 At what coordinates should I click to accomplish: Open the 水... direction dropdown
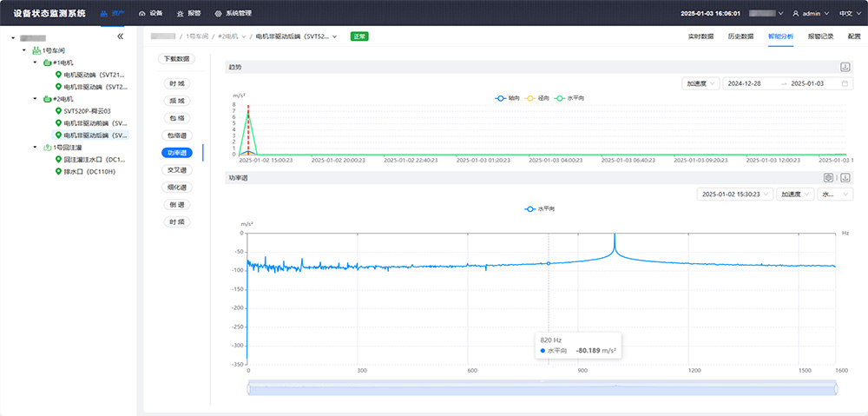[835, 195]
